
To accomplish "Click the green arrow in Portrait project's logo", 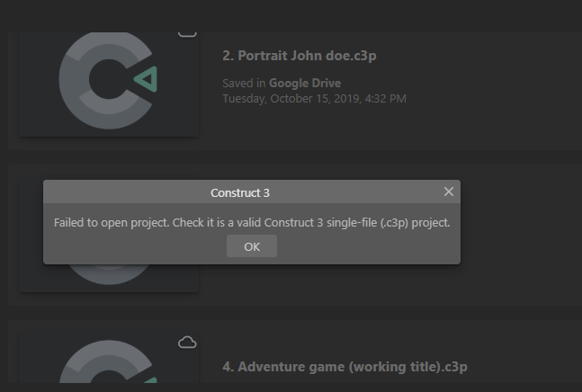I will 146,79.
